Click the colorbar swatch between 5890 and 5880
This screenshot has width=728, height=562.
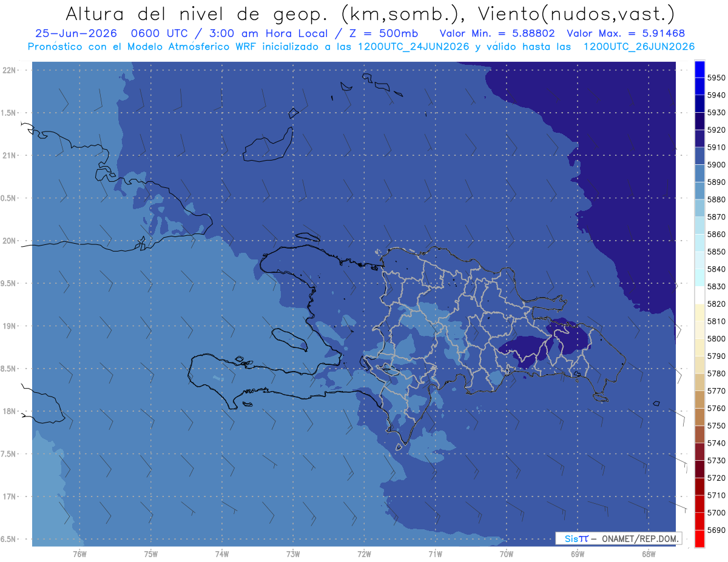tap(699, 191)
